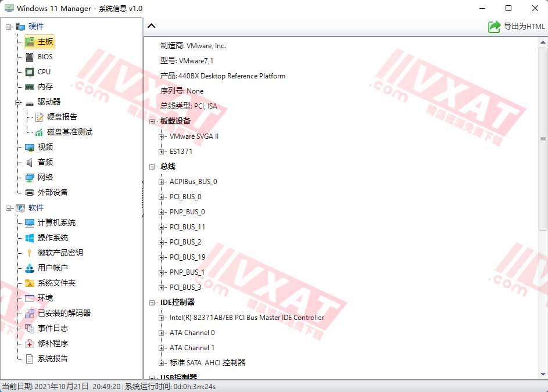This screenshot has width=548, height=392.
Task: Click the vertical pane splitter handle
Action: click(x=143, y=199)
